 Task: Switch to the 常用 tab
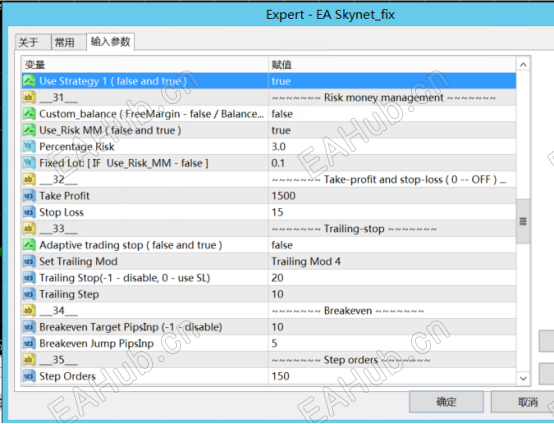(69, 42)
